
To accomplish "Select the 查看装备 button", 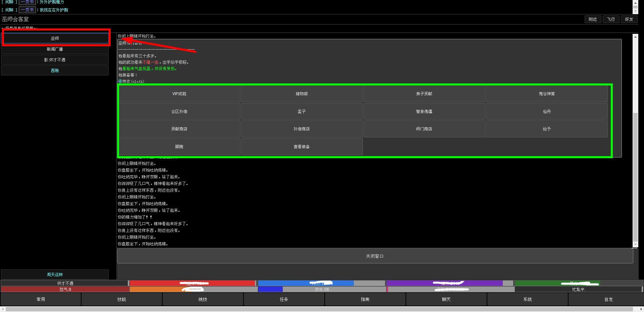I will [302, 147].
